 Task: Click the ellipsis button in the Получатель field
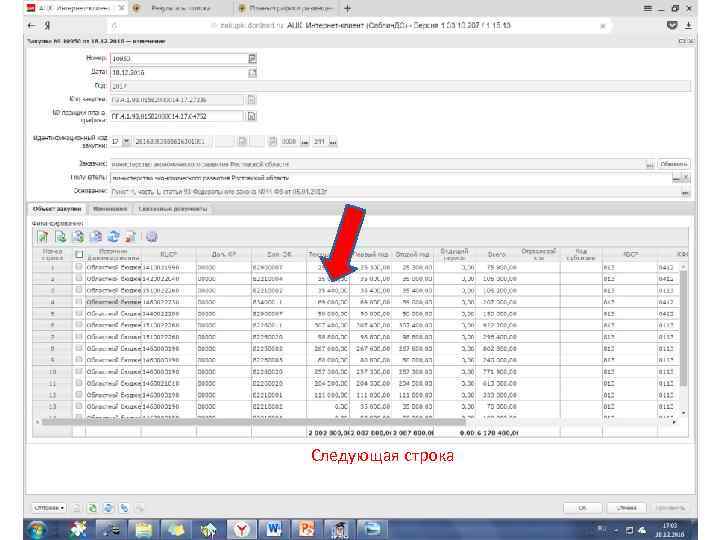pos(676,178)
